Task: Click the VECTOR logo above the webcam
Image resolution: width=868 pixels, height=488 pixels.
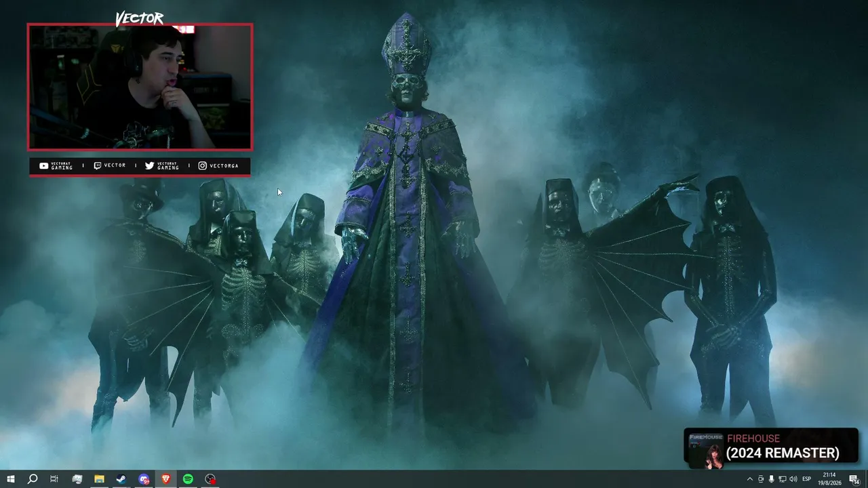Action: pyautogui.click(x=139, y=18)
